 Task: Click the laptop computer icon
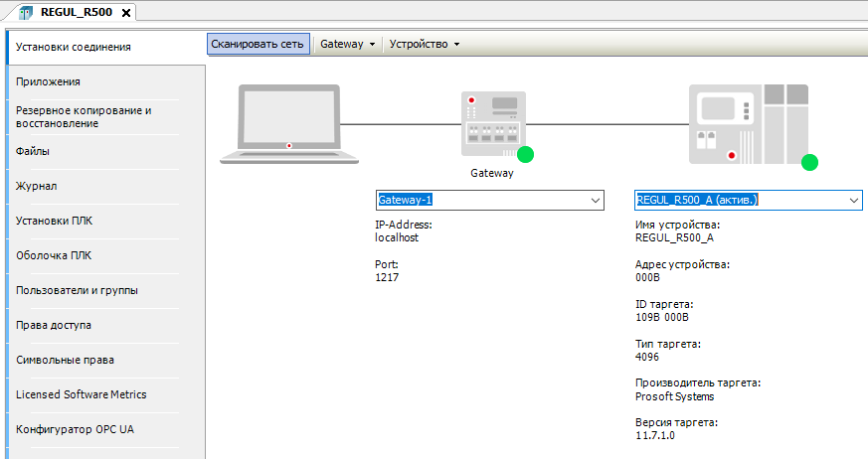tap(288, 122)
